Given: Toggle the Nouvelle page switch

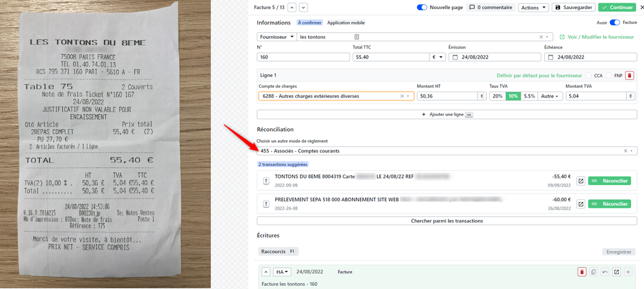Looking at the screenshot, I should tap(422, 8).
